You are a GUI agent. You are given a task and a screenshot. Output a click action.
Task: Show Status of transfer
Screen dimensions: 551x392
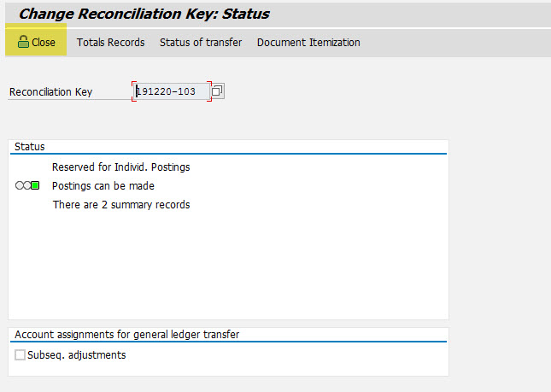coord(201,43)
